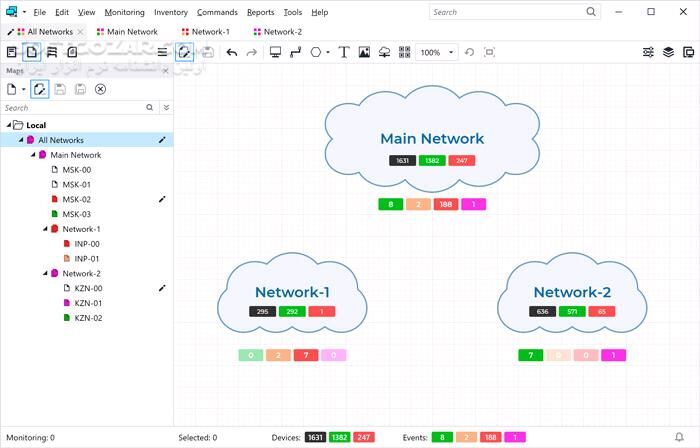Click the QR code grid icon
The image size is (700, 448).
tap(405, 52)
